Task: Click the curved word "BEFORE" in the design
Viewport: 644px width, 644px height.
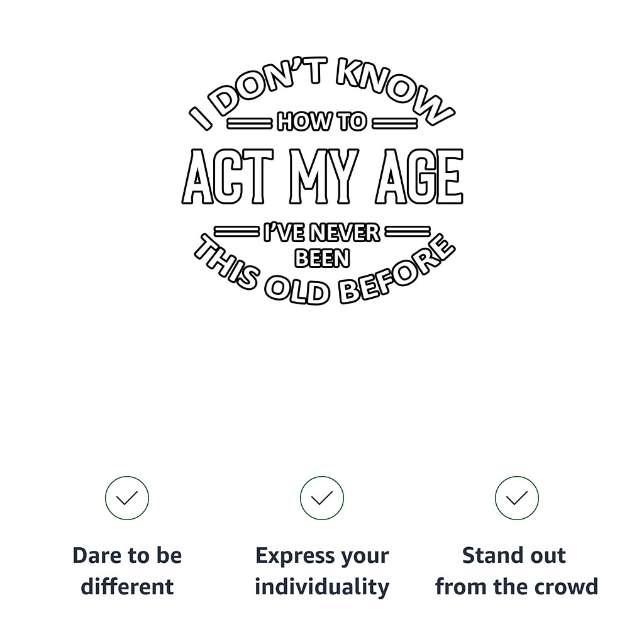Action: [x=396, y=274]
